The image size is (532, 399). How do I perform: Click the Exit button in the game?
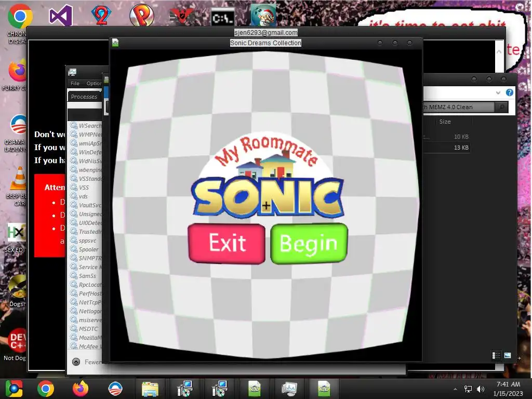coord(227,243)
